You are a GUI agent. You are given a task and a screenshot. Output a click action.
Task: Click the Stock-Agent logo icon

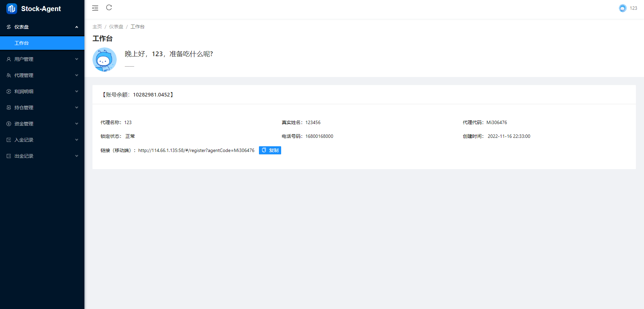[x=12, y=9]
